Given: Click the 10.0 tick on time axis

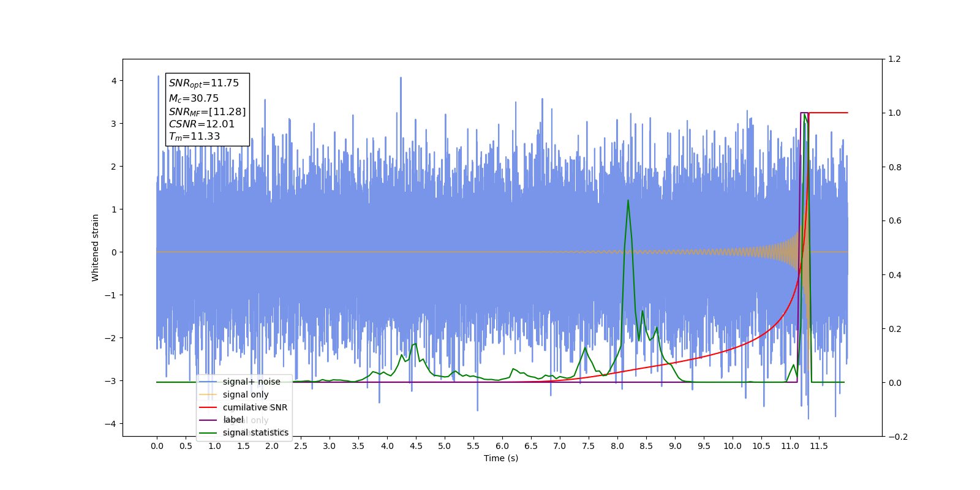Looking at the screenshot, I should pos(733,446).
